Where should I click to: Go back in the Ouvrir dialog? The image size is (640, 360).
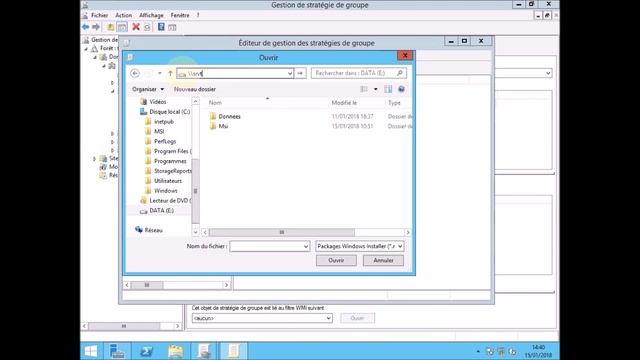point(135,73)
